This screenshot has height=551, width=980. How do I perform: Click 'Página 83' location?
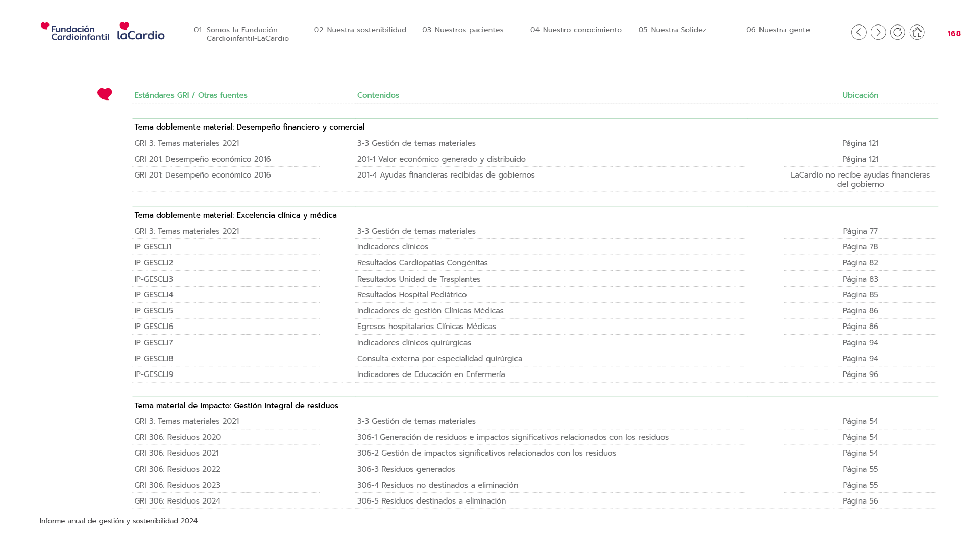point(860,279)
